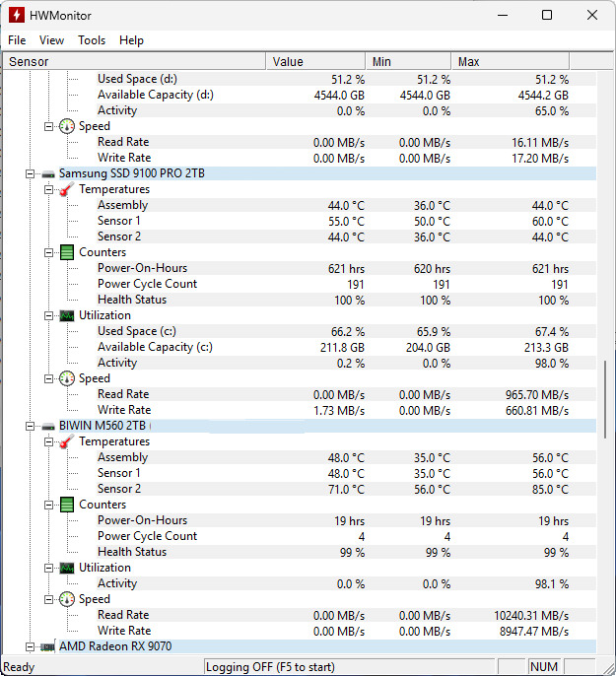Collapse Counters under Samsung SSD 9100 PRO
This screenshot has width=616, height=676.
(x=49, y=252)
